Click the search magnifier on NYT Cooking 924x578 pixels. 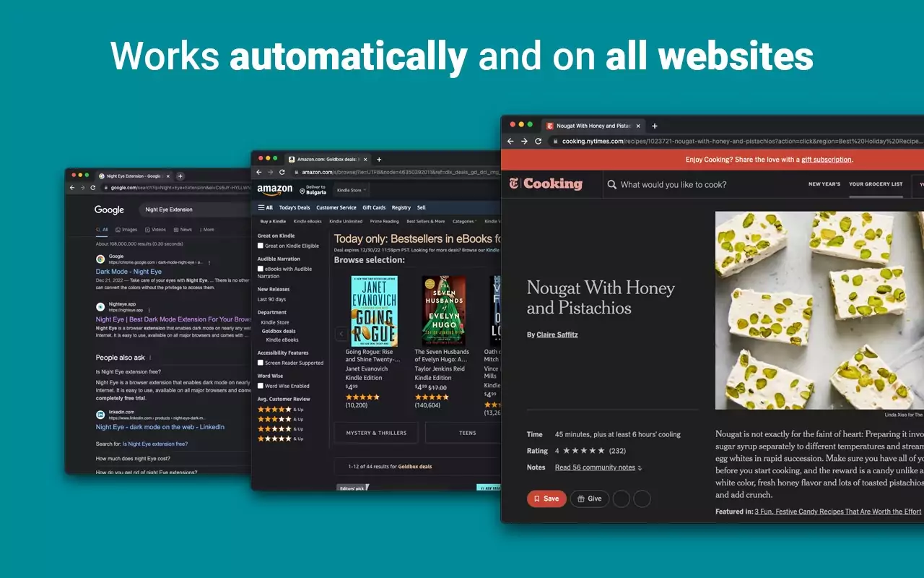(x=612, y=184)
